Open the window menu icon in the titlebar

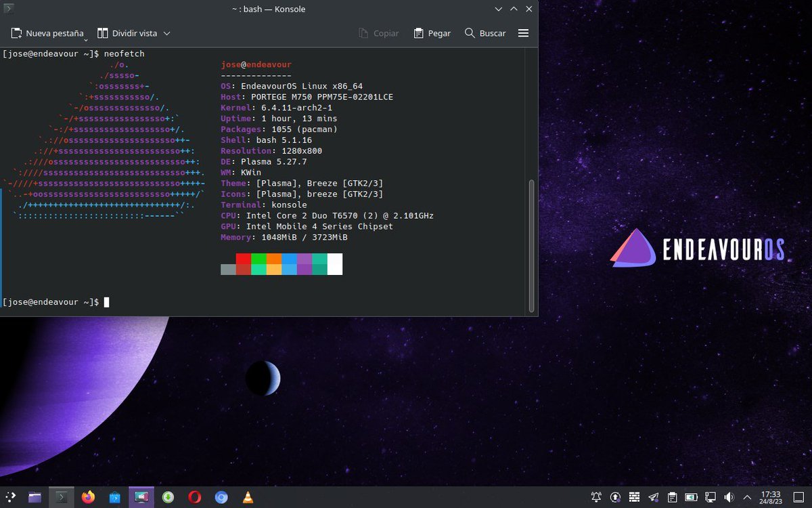8,9
